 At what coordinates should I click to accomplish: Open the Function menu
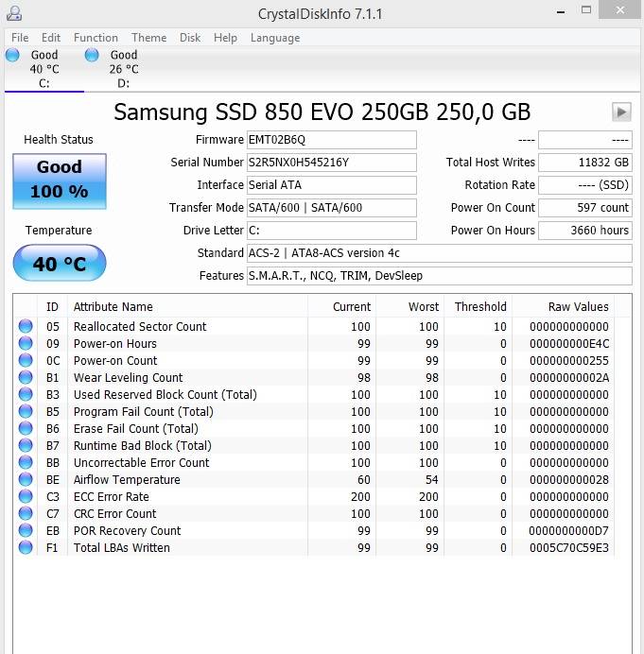[96, 38]
